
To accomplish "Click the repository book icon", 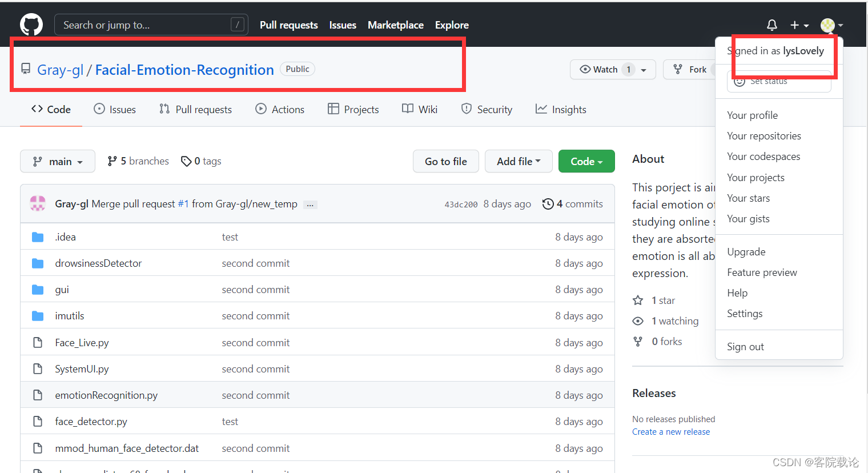I will 25,68.
